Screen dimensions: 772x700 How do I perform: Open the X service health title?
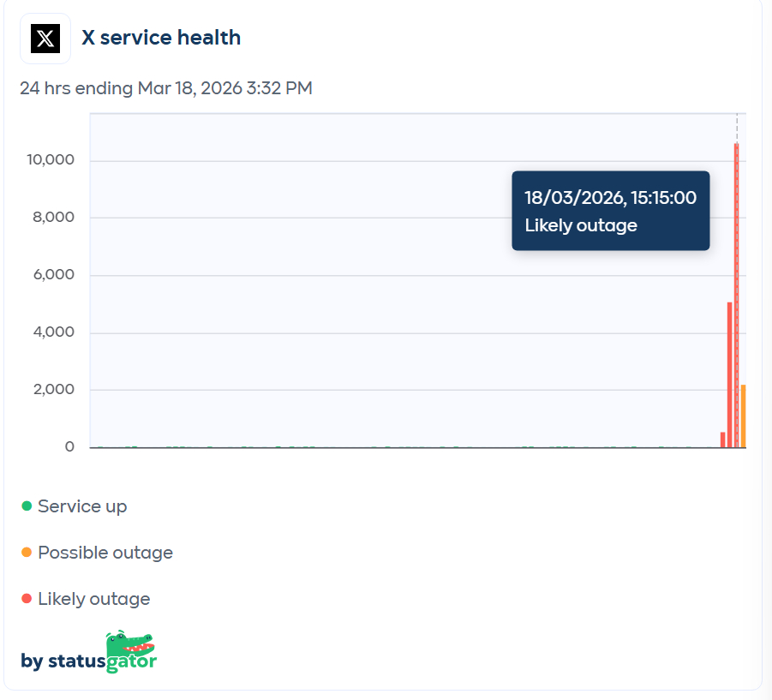[160, 37]
